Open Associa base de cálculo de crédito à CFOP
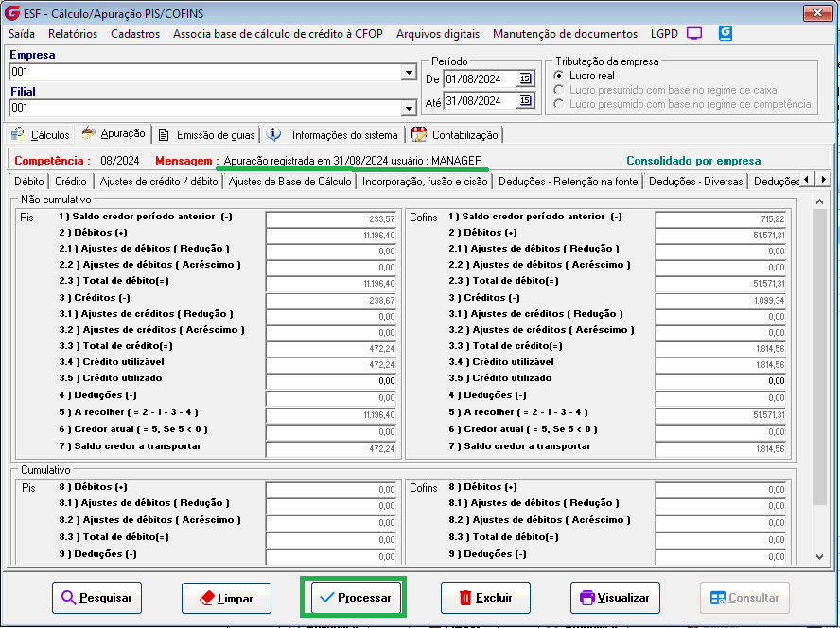 point(278,34)
